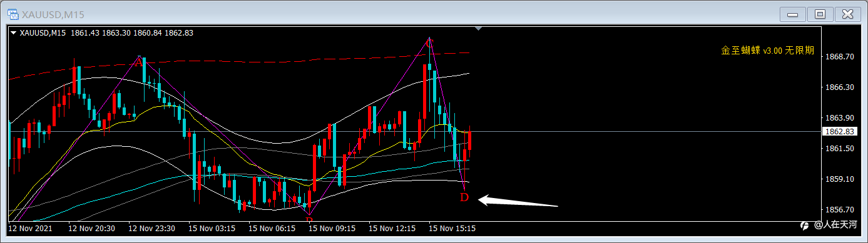Click the 1861.50 price axis label
The height and width of the screenshot is (243, 868).
coord(839,149)
